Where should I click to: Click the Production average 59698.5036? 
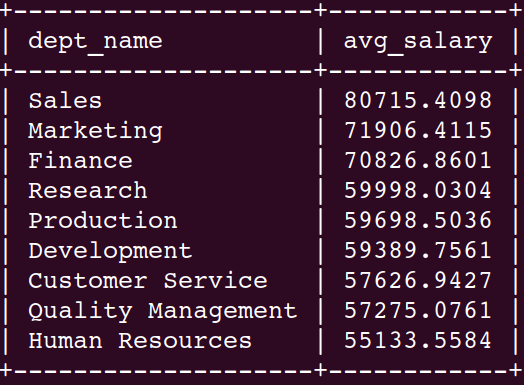(418, 221)
